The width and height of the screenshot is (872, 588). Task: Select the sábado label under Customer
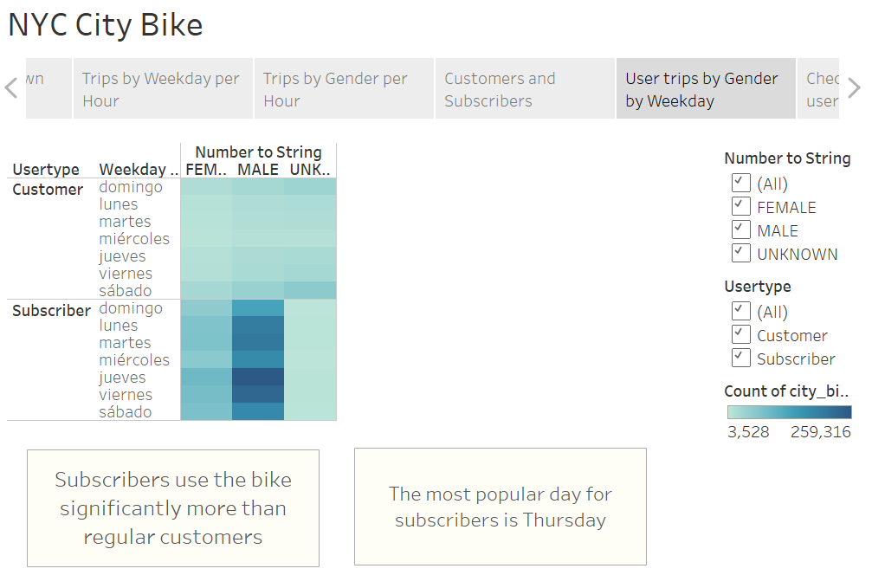click(x=124, y=290)
